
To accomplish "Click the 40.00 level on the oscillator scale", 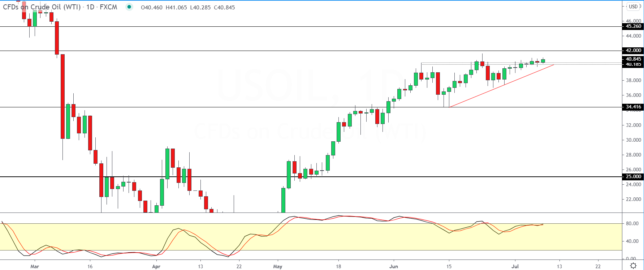I will tap(632, 241).
